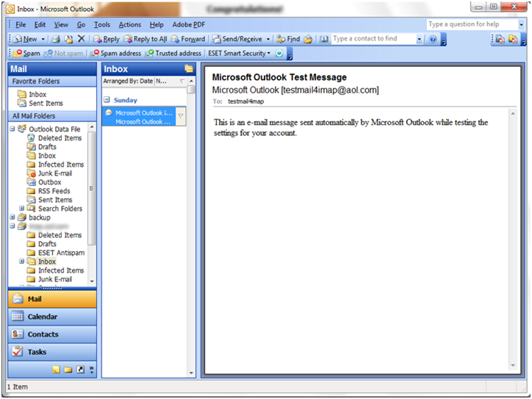Click reading pane scroll down arrow
This screenshot has width=532, height=399.
(x=513, y=365)
